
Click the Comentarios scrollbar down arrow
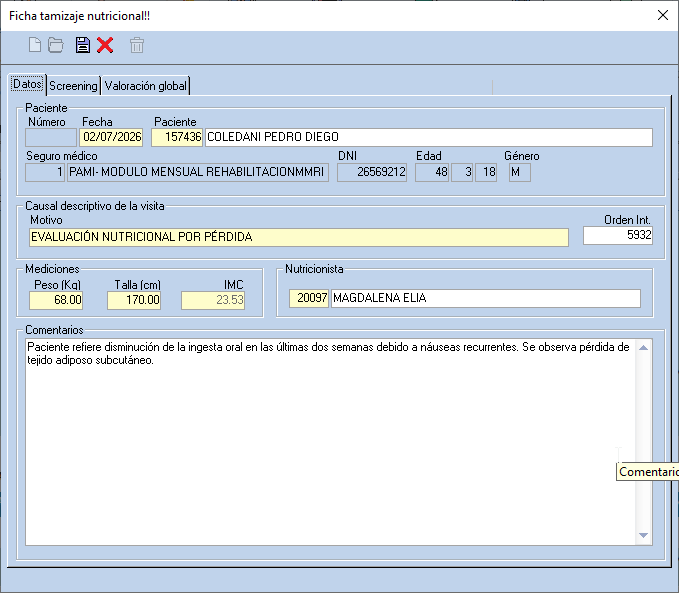tap(643, 536)
